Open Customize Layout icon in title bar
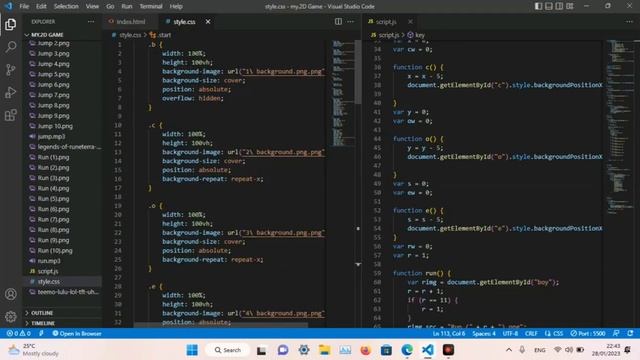The width and height of the screenshot is (640, 360). click(570, 6)
